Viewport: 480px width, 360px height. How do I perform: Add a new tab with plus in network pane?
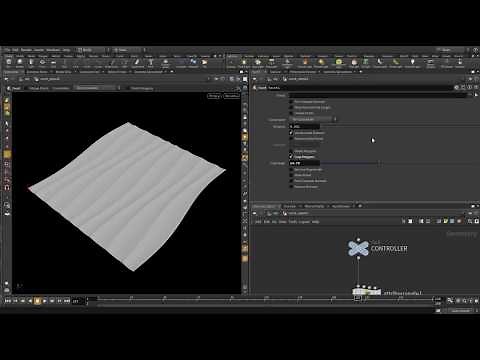[360, 206]
